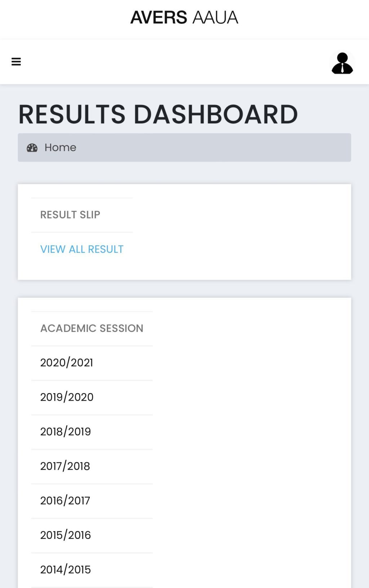The width and height of the screenshot is (369, 588).
Task: Select the 2017/2018 academic session
Action: 65,466
